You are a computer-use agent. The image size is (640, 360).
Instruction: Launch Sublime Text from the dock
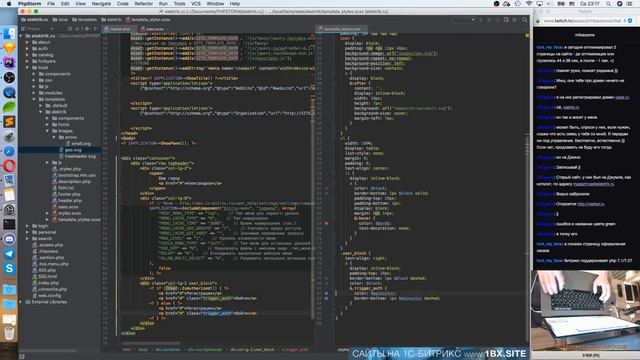click(x=9, y=122)
